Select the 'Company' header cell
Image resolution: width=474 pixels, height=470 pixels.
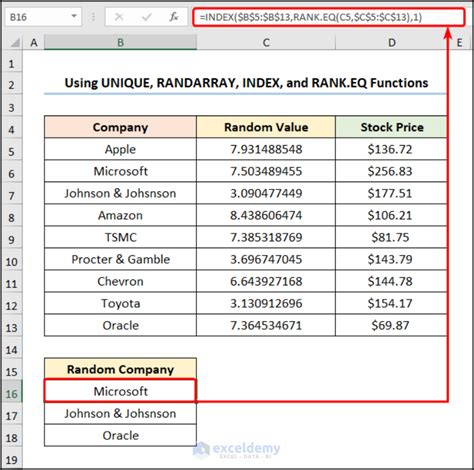[x=120, y=127]
